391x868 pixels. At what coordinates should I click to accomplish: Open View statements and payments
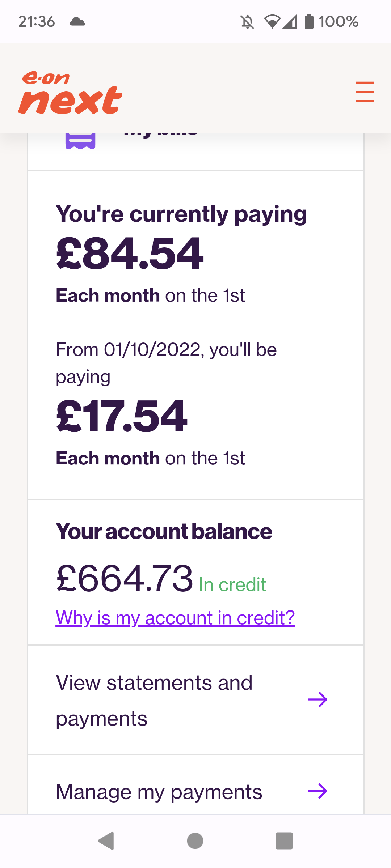click(x=154, y=700)
